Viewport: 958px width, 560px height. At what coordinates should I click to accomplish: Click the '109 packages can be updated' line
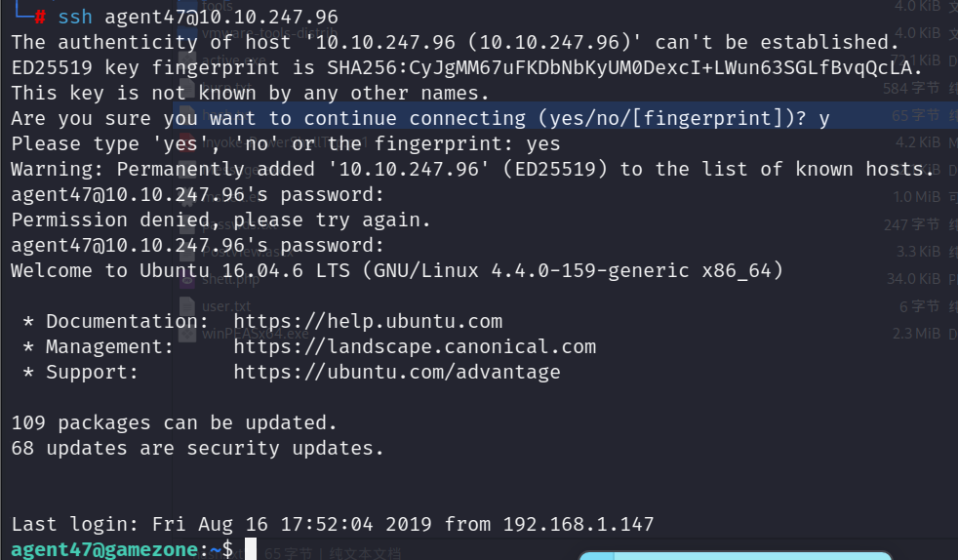(x=174, y=422)
